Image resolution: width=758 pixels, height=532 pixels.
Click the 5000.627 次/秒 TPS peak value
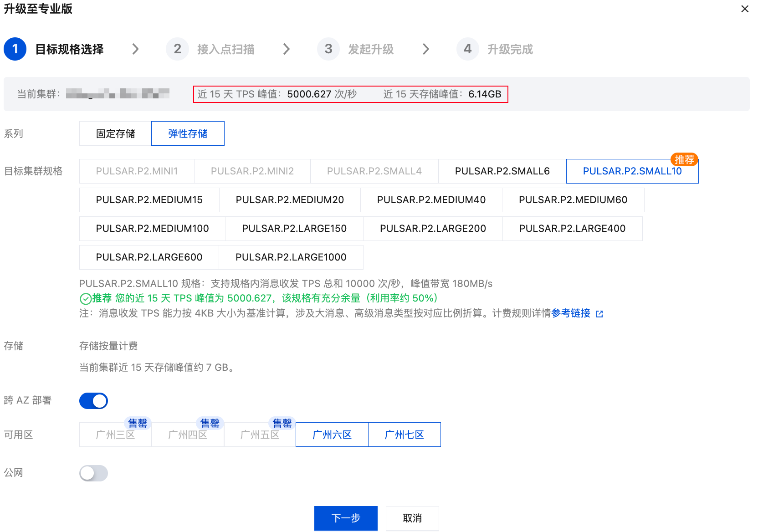pos(322,94)
